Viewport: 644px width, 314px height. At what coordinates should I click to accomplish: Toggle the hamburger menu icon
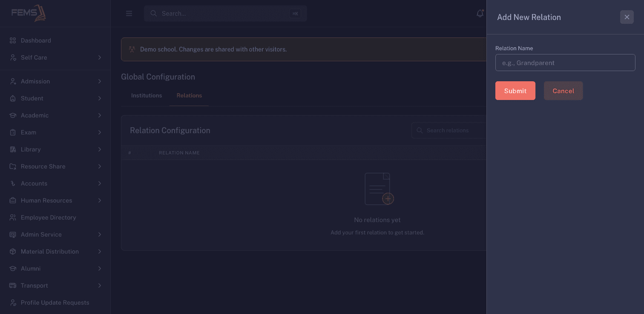coord(129,14)
